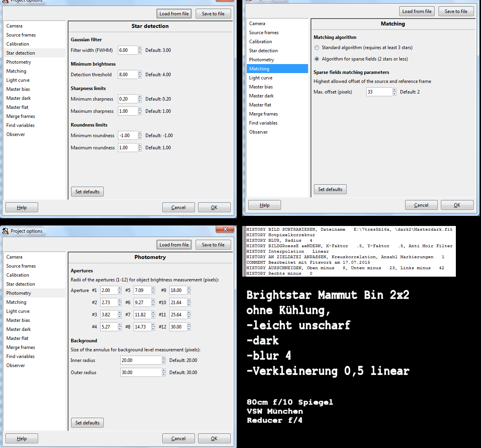Click Load from file in Photometry window
This screenshot has height=448, width=481.
point(174,245)
